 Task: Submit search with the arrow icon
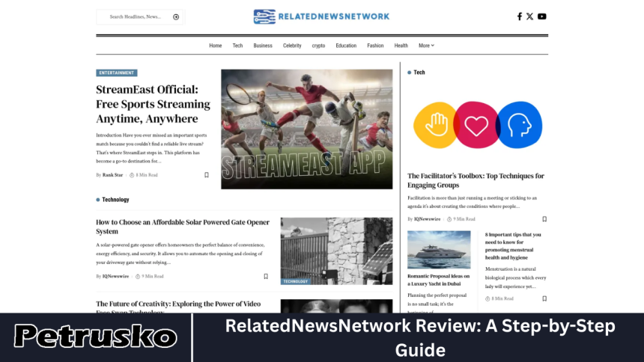tap(176, 16)
